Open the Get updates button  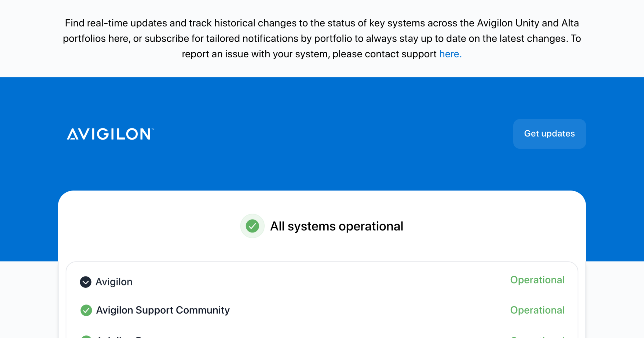tap(549, 134)
